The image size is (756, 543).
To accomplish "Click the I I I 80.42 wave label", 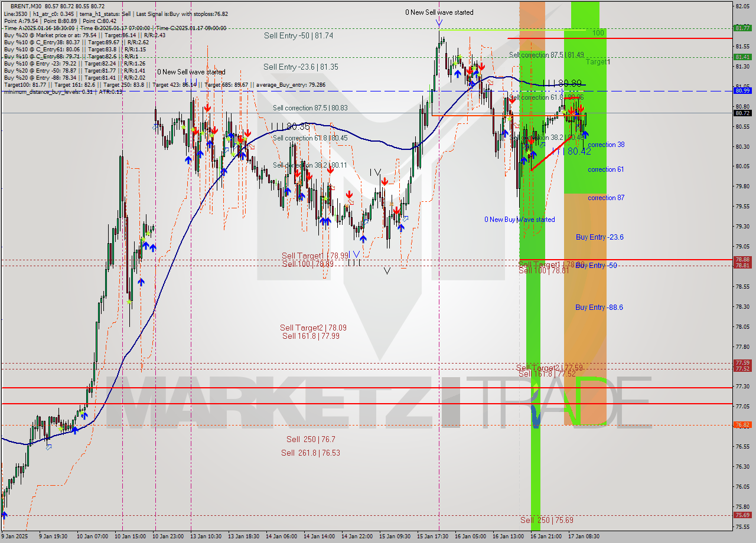I will [571, 151].
